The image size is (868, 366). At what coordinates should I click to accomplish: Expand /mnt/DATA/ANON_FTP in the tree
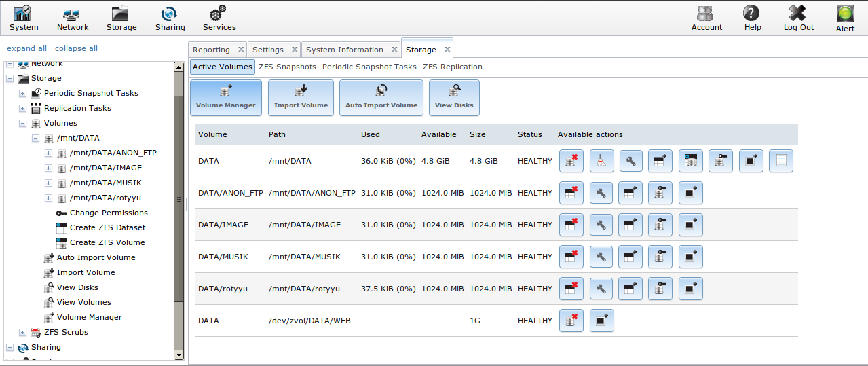[x=48, y=153]
